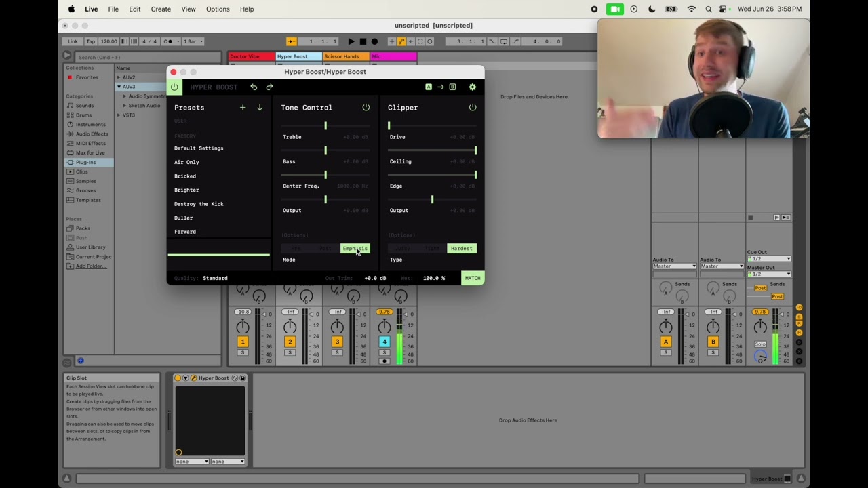Select the Emphasis tone mode
The image size is (868, 488).
[x=355, y=249]
